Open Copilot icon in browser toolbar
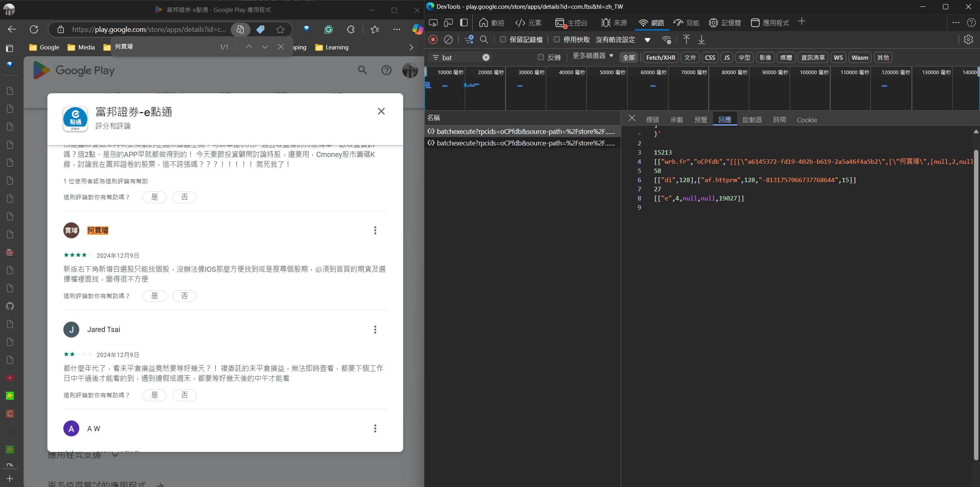Screen dimensions: 980x487 tap(417, 29)
